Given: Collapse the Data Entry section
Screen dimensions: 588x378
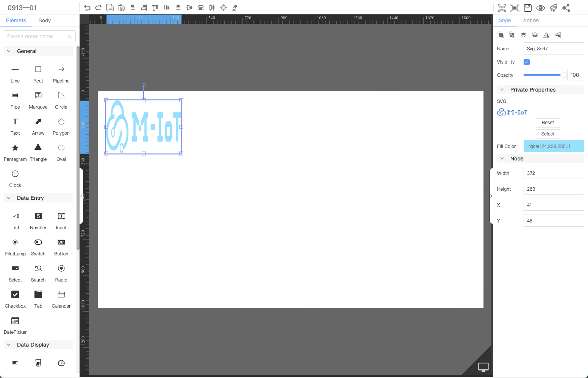Looking at the screenshot, I should coord(9,198).
